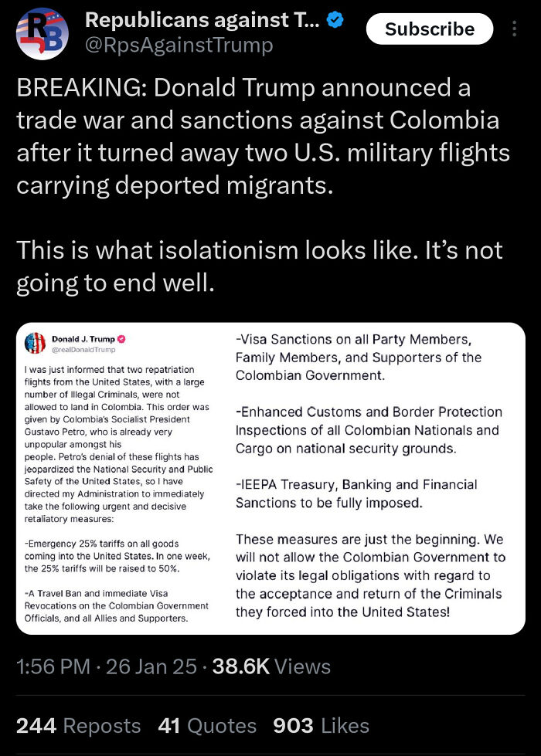This screenshot has height=756, width=541.
Task: Open the 244 Reposts list
Action: tap(80, 725)
